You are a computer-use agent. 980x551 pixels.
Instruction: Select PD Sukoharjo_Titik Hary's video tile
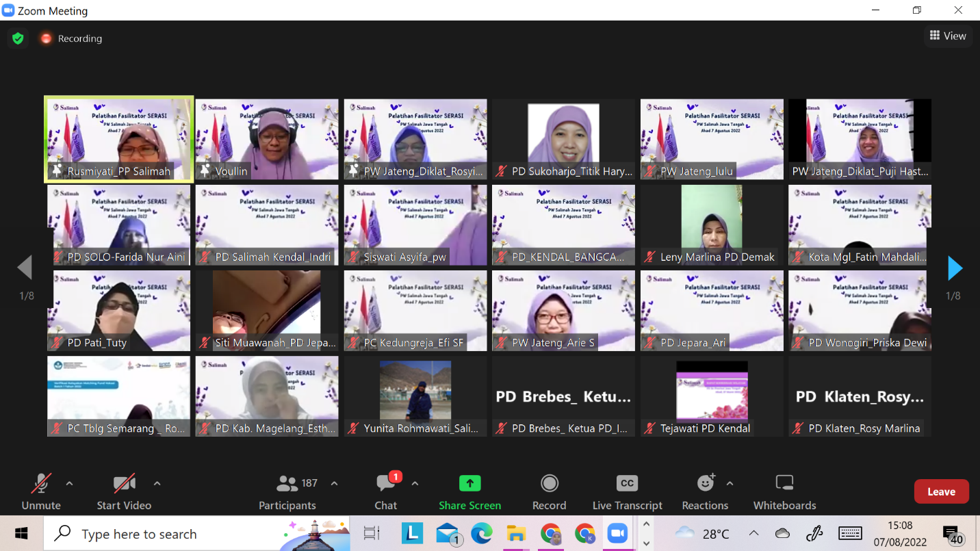point(563,139)
